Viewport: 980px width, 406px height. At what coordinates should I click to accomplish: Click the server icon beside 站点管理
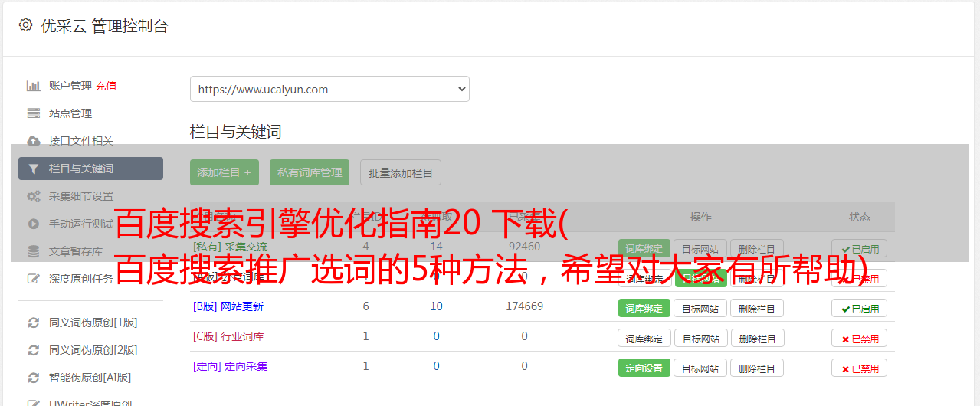pyautogui.click(x=33, y=113)
